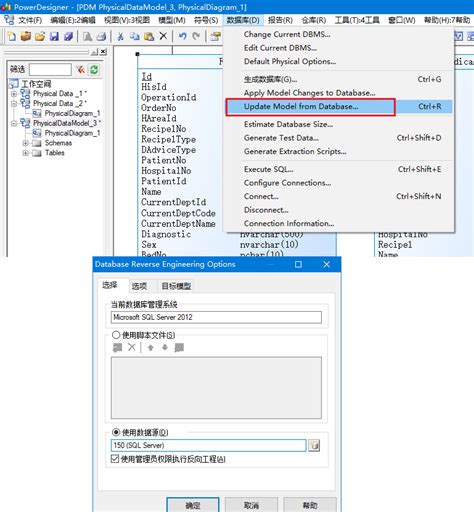Collapse the Physical Data _2 tree node

[x=14, y=104]
